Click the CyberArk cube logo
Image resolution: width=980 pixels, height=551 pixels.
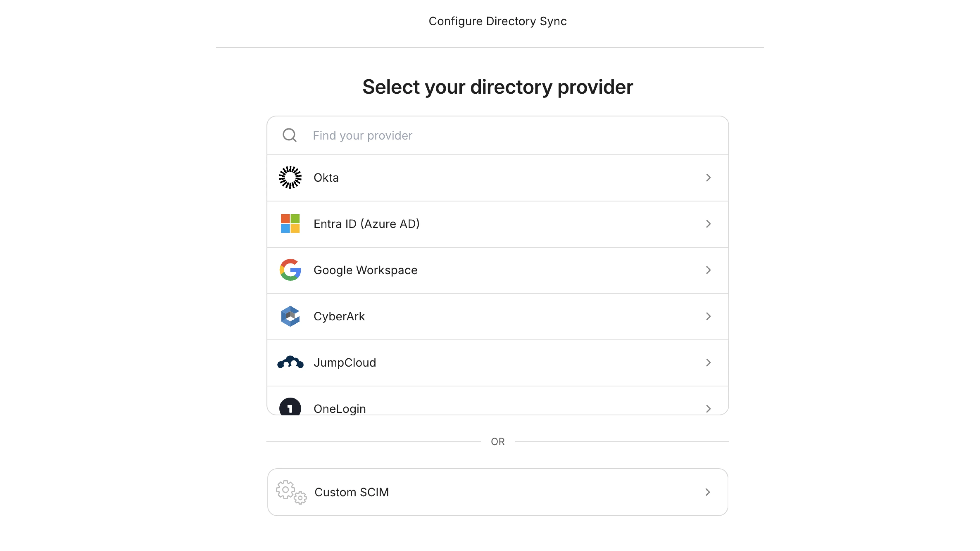click(290, 316)
